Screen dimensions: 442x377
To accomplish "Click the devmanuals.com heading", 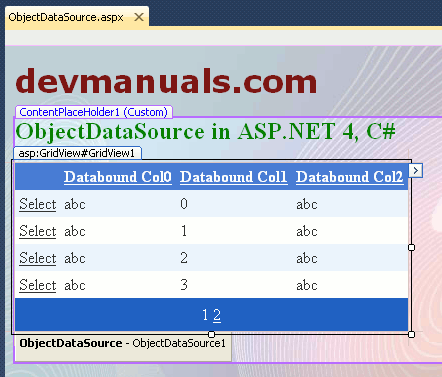I will point(166,81).
